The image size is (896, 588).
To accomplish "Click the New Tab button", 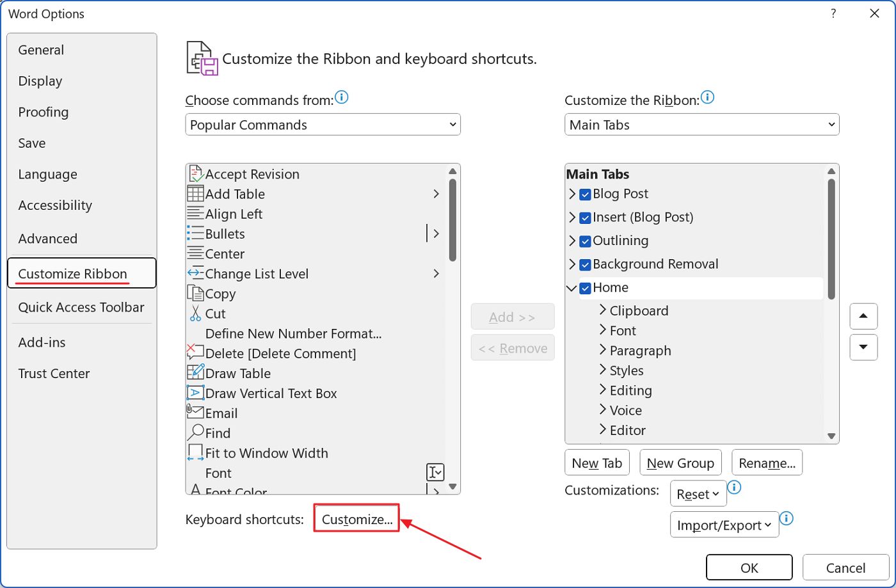I will click(596, 462).
